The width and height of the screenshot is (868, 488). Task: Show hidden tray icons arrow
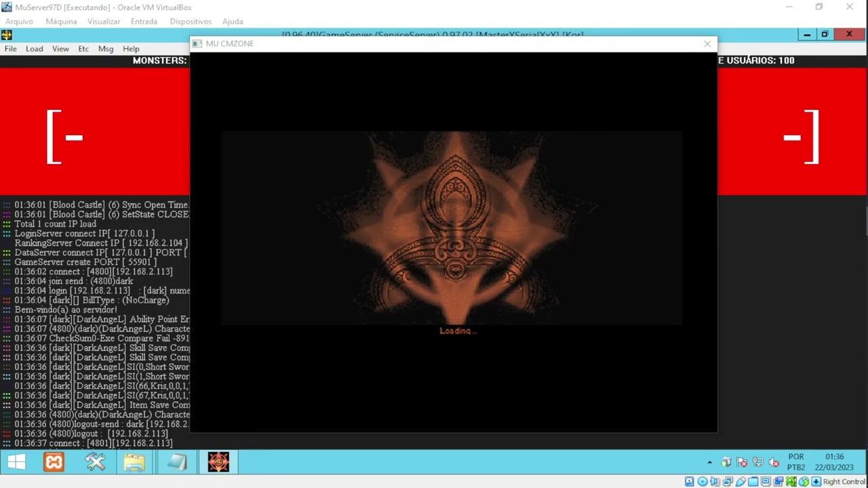click(710, 462)
